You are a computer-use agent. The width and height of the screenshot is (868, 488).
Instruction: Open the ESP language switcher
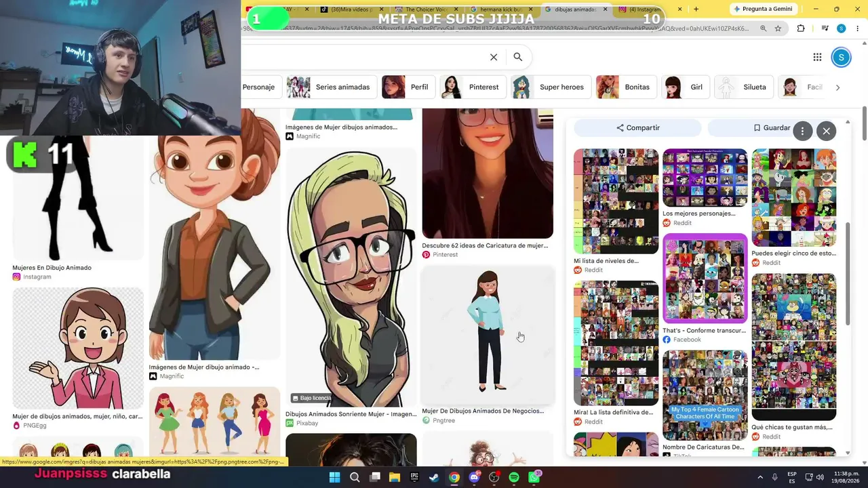click(792, 477)
